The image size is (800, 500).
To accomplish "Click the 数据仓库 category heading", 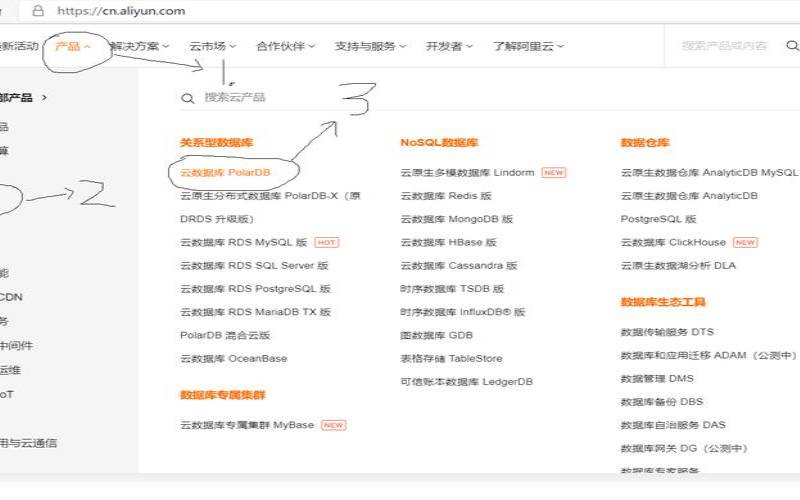I will pyautogui.click(x=644, y=142).
